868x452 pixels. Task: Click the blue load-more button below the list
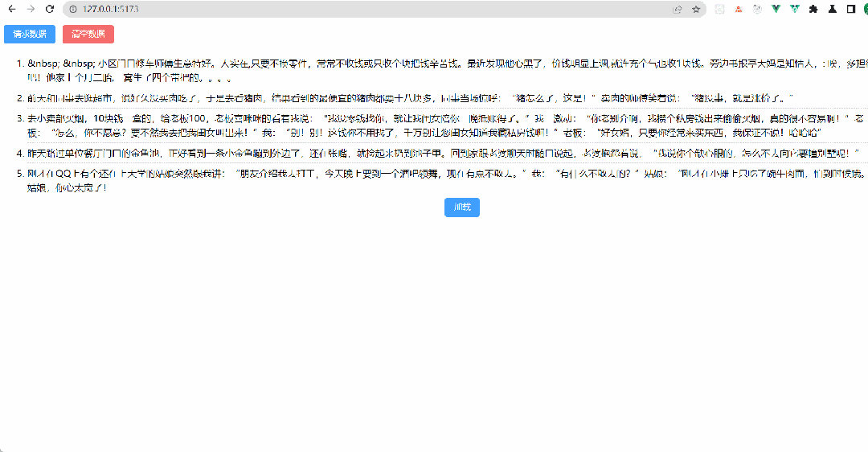pos(462,208)
